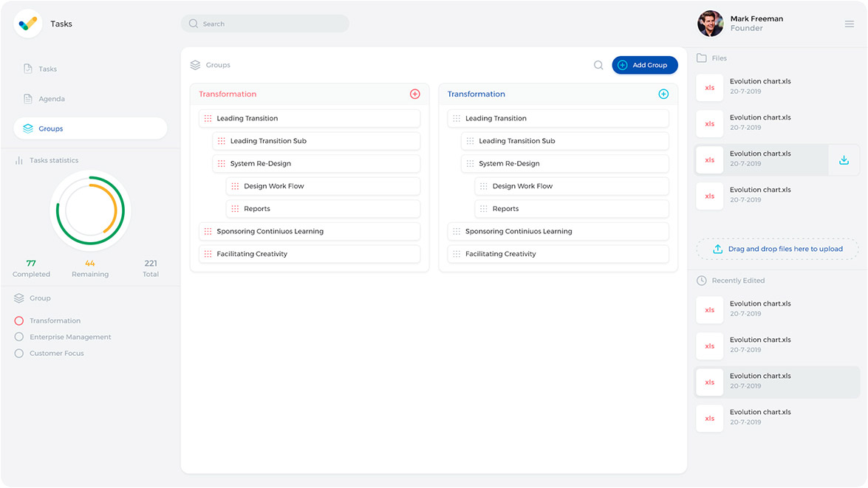Click the search icon in the Groups panel
Image resolution: width=868 pixels, height=488 pixels.
click(598, 65)
